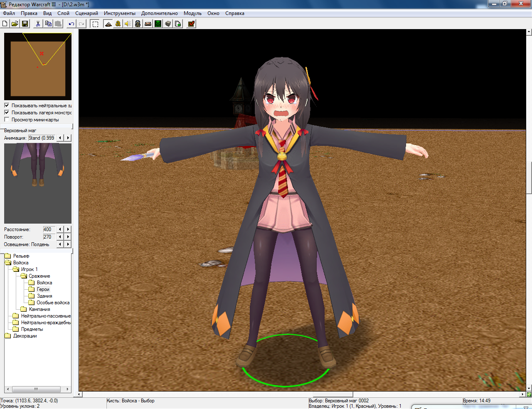Click the viewport's horizontal scrollbar right arrow
Viewport: 532px width, 409px height.
523,394
